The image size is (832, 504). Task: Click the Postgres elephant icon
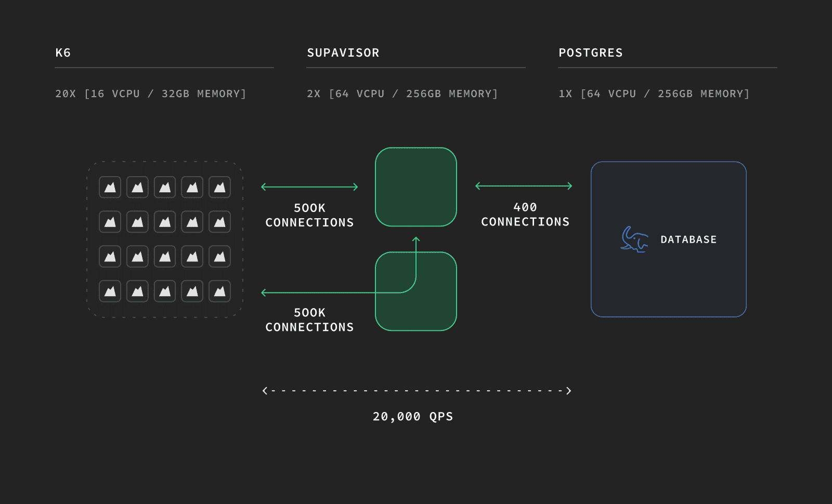(634, 240)
